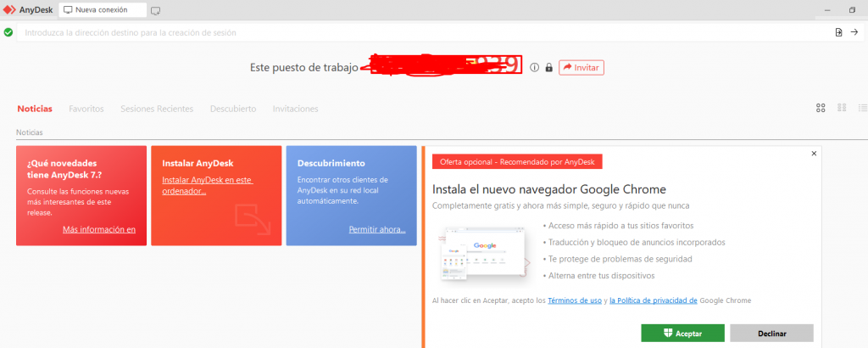The image size is (868, 348).
Task: Switch to the Descubierto tab
Action: [233, 109]
